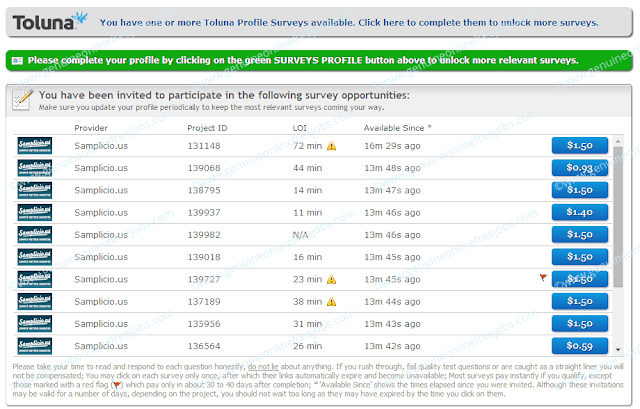
Task: Select project ID 139018 text
Action: (204, 257)
